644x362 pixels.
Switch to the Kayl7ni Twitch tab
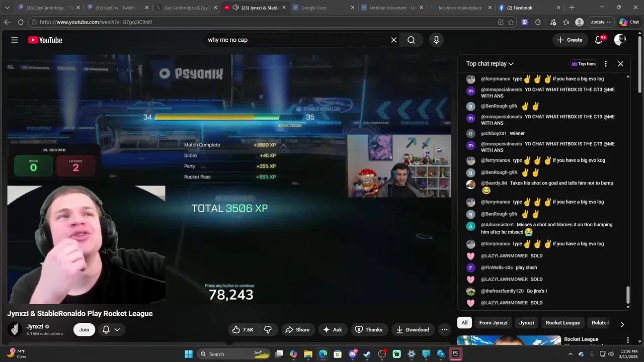pyautogui.click(x=117, y=8)
